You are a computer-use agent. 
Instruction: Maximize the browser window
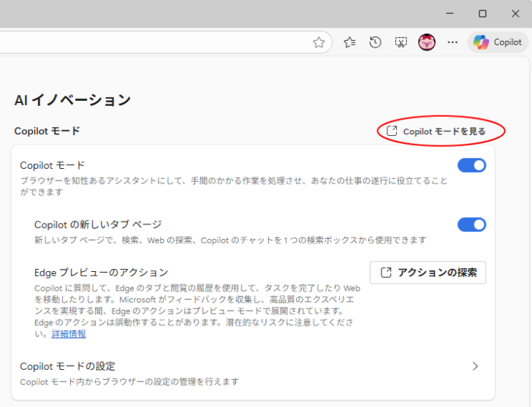click(x=482, y=14)
